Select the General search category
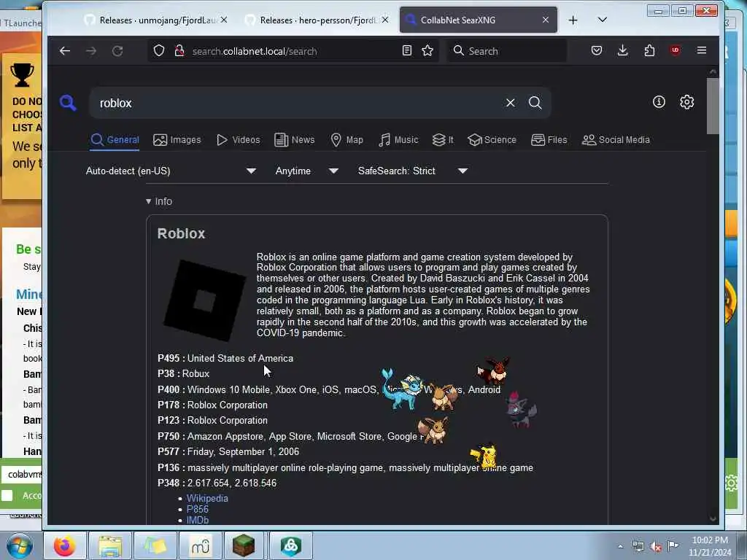Screen dimensions: 747x560 pyautogui.click(x=115, y=140)
